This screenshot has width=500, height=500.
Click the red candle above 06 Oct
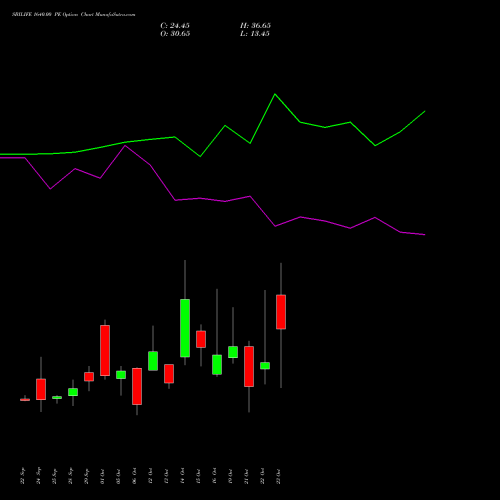pos(137,386)
